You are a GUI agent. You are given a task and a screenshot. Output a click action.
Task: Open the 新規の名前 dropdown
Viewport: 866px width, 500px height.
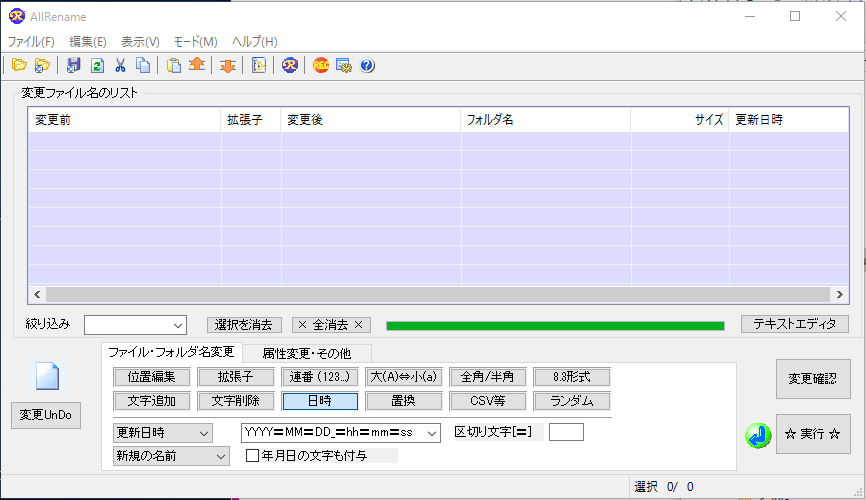click(x=171, y=456)
